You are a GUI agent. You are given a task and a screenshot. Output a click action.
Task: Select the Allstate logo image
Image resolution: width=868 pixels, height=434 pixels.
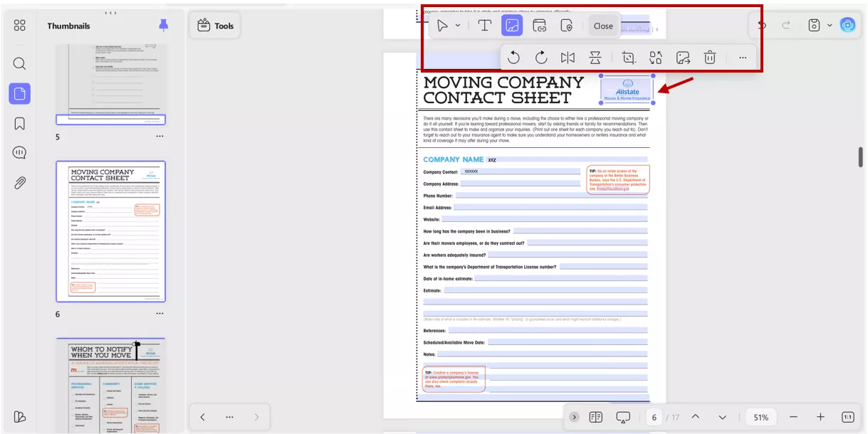tap(627, 89)
